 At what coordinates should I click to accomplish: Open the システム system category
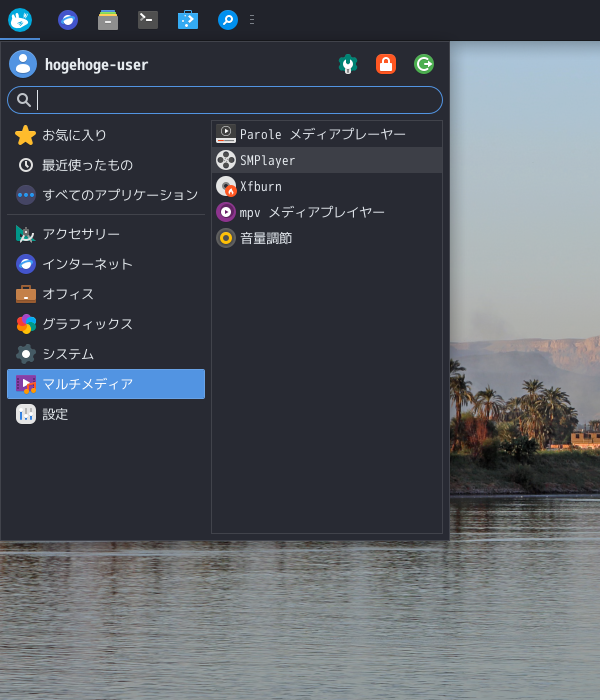pos(106,354)
